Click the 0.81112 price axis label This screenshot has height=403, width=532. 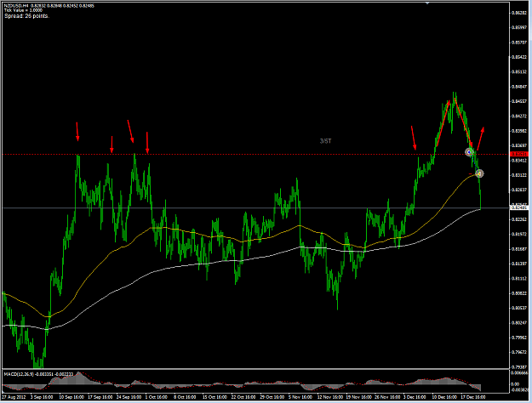(x=519, y=278)
